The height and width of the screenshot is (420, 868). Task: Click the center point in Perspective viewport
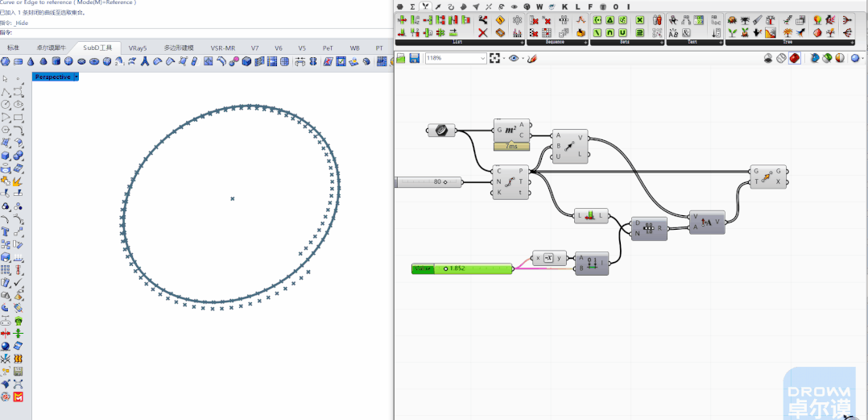[233, 198]
